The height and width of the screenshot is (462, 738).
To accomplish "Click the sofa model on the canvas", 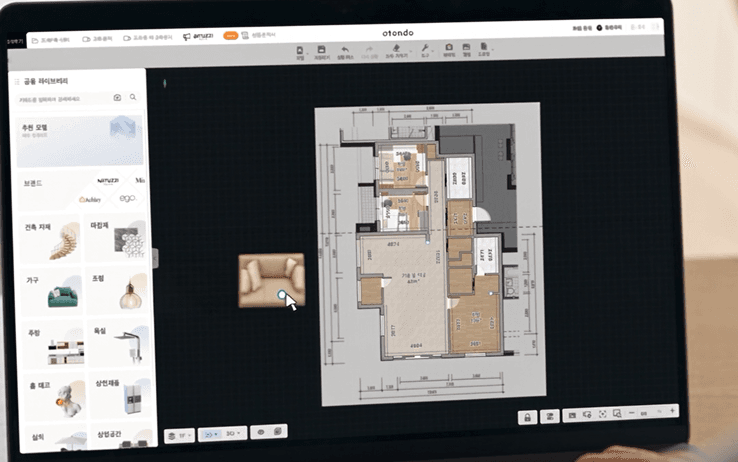I will click(x=272, y=280).
